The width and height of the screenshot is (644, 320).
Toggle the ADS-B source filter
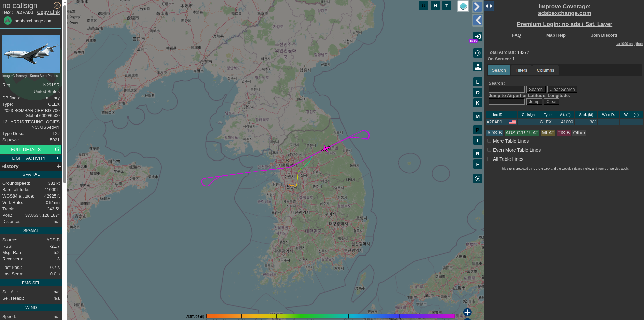(494, 133)
